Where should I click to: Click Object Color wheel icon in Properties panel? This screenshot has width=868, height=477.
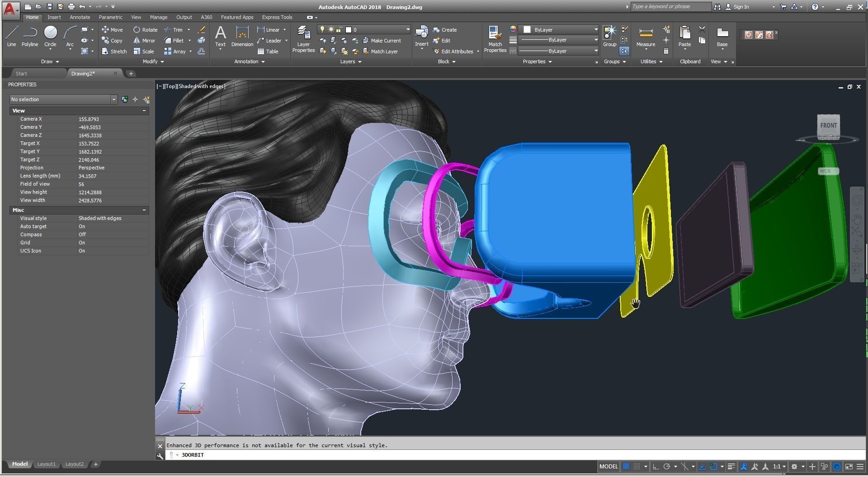tap(513, 29)
